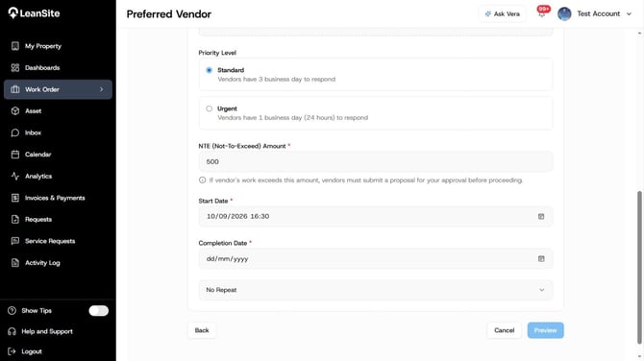Click the Logout link text
The width and height of the screenshot is (644, 361).
pyautogui.click(x=32, y=351)
